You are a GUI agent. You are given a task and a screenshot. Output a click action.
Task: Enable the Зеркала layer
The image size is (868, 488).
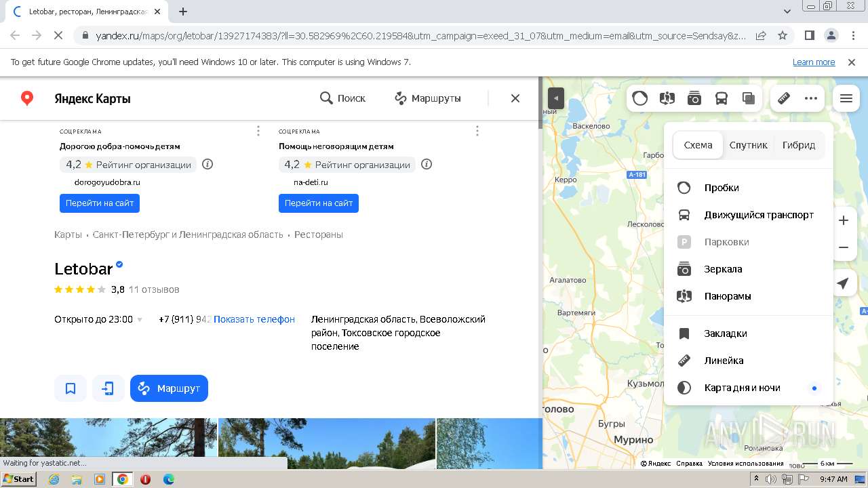click(x=748, y=269)
